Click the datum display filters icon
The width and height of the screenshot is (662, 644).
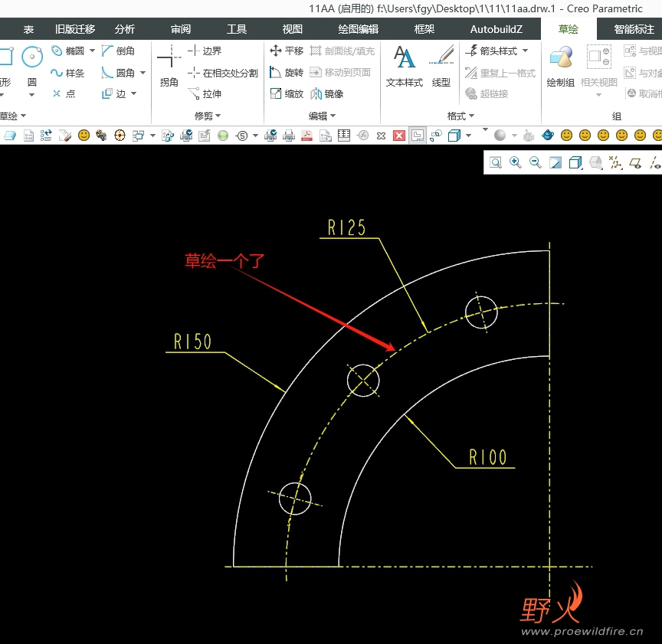click(615, 162)
